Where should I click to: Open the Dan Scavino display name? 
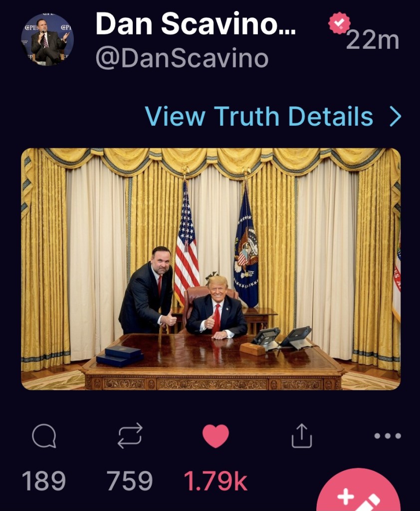point(196,24)
